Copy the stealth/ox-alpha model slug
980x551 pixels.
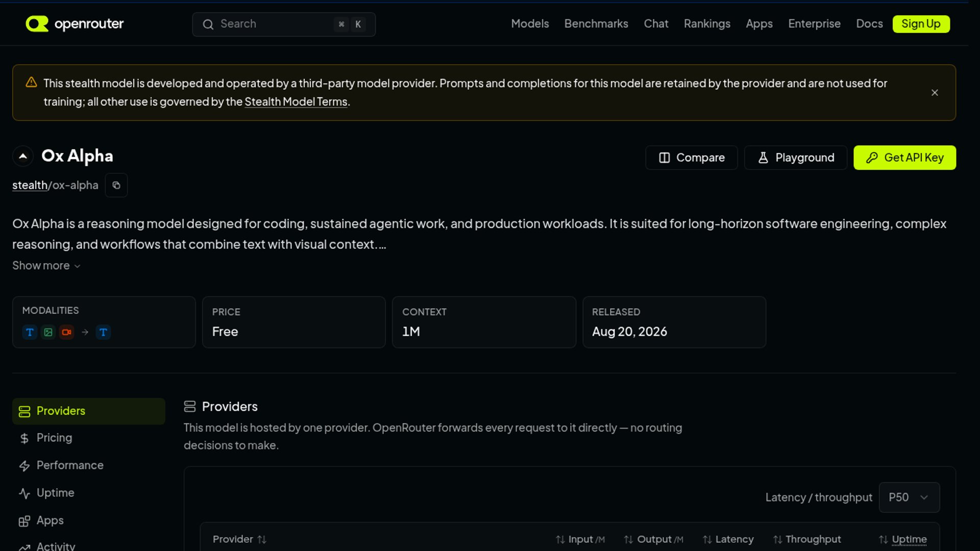pyautogui.click(x=116, y=185)
